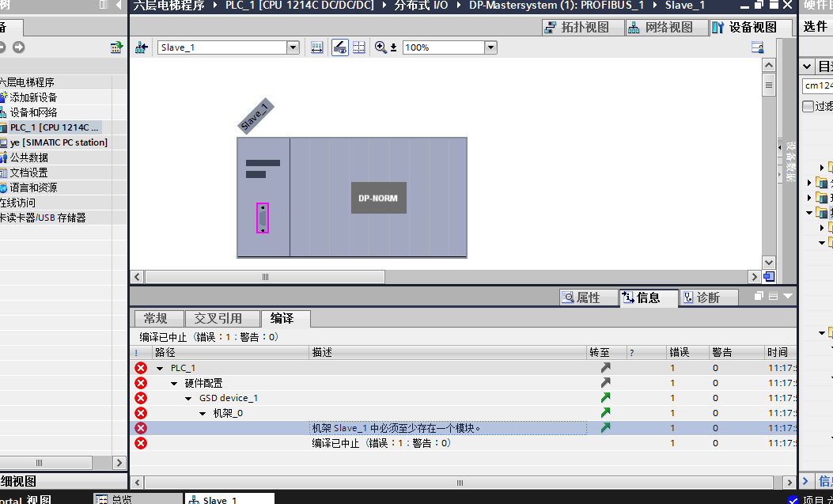Viewport: 833px width, 504px height.
Task: Click the 路径 column header
Action: [x=230, y=352]
